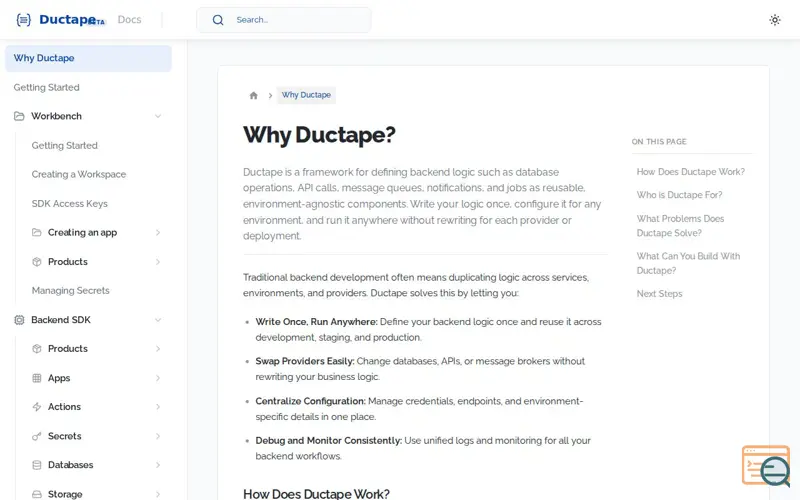
Task: Click the Storage drive icon
Action: point(37,494)
